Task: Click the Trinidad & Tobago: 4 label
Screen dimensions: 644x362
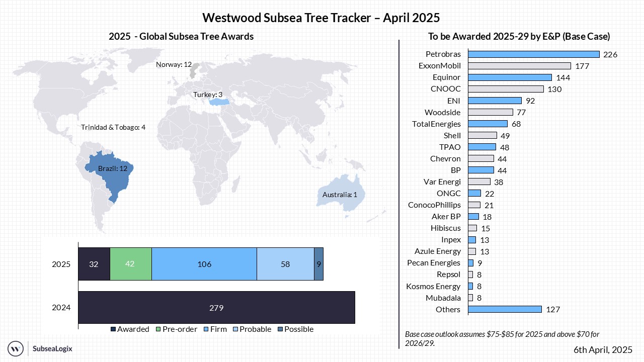Action: click(x=113, y=127)
